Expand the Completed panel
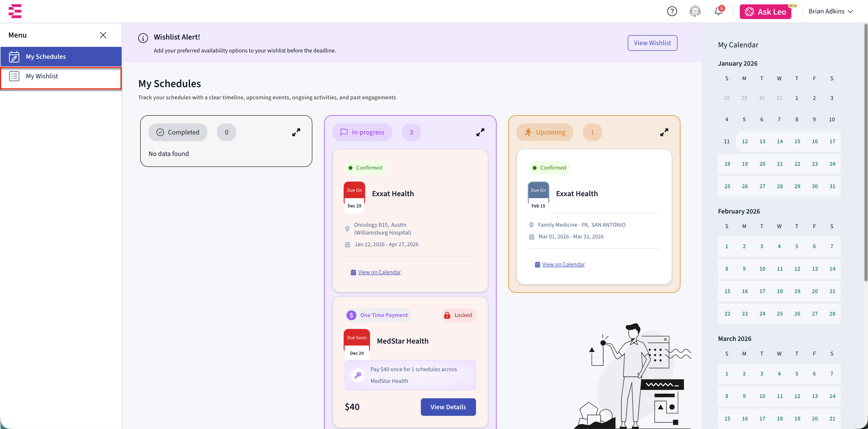 click(x=296, y=132)
